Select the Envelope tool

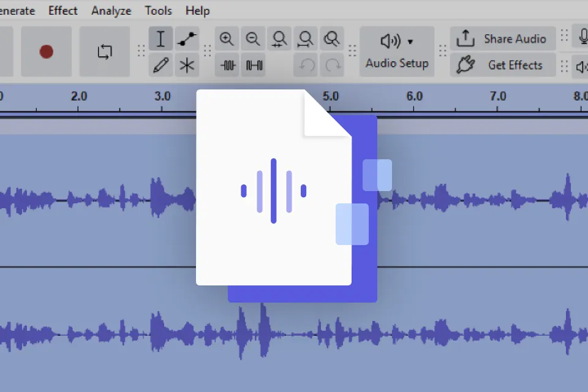point(187,38)
